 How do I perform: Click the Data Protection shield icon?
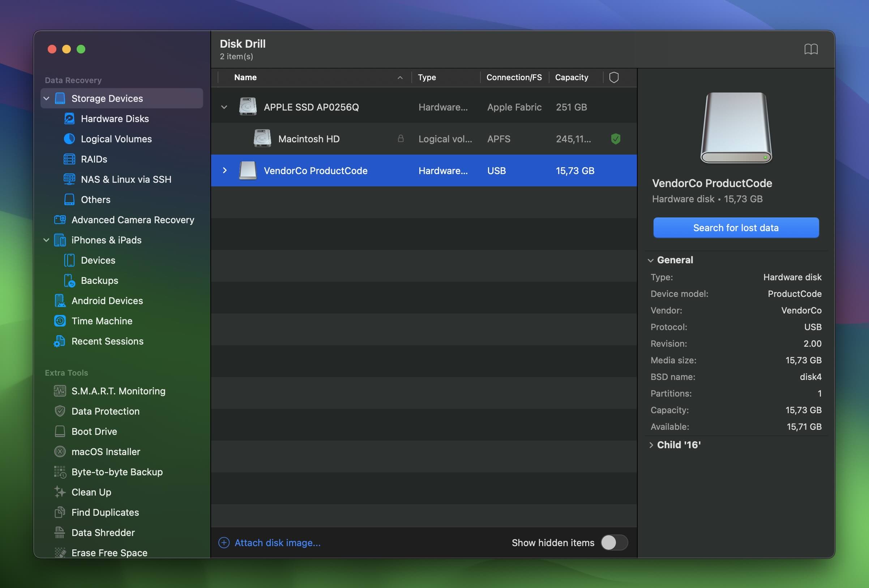coord(60,411)
